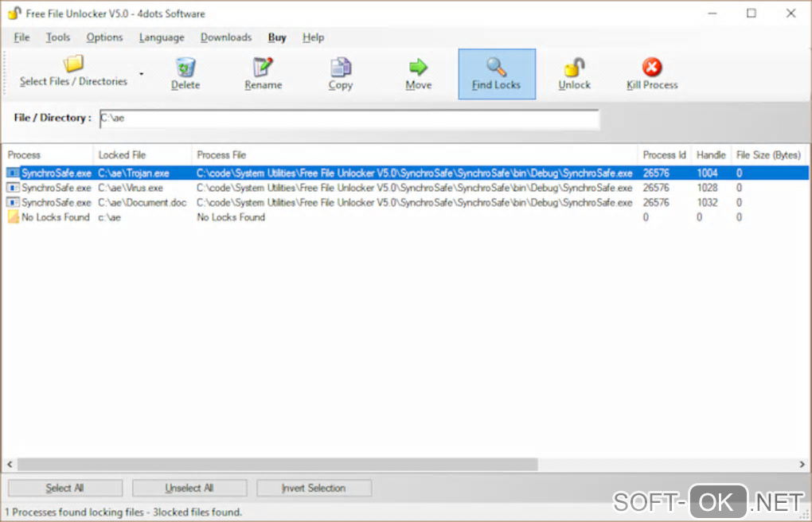
Task: Click the File / Directory input field
Action: tap(349, 119)
